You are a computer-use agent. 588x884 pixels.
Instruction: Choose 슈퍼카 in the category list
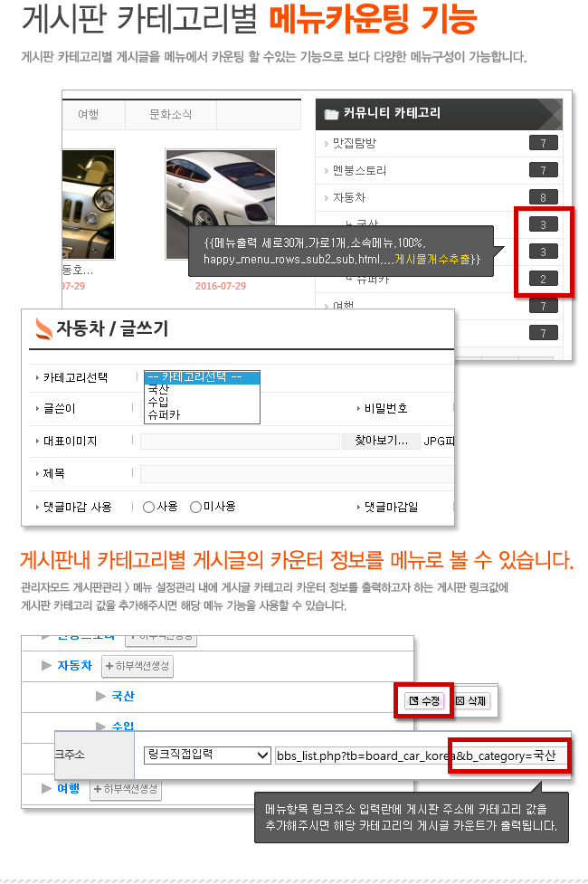point(164,415)
